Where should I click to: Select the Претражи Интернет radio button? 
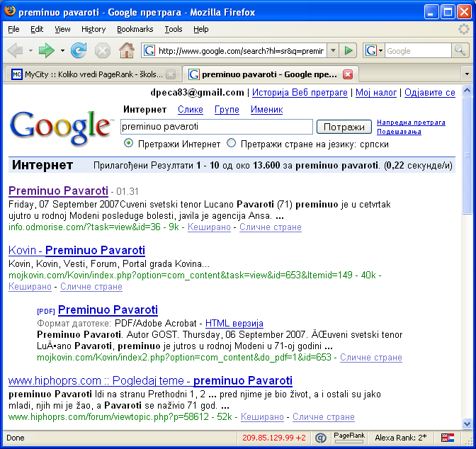click(x=128, y=143)
